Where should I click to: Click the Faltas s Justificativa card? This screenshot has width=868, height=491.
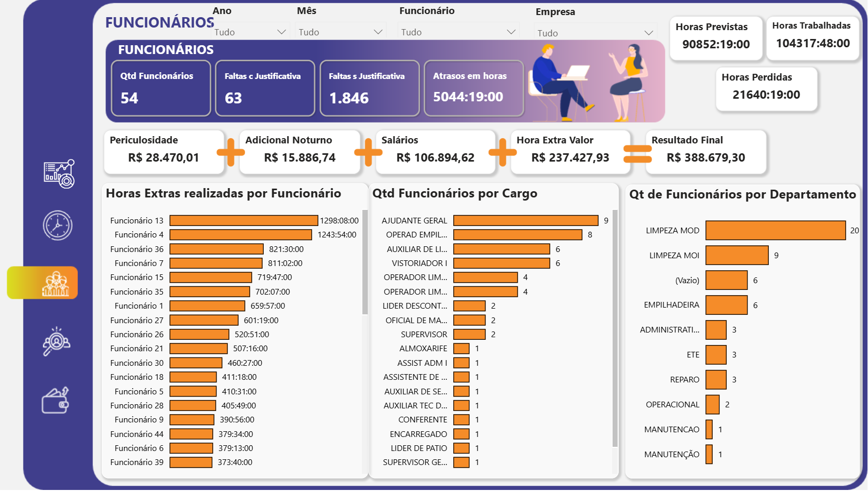click(369, 88)
